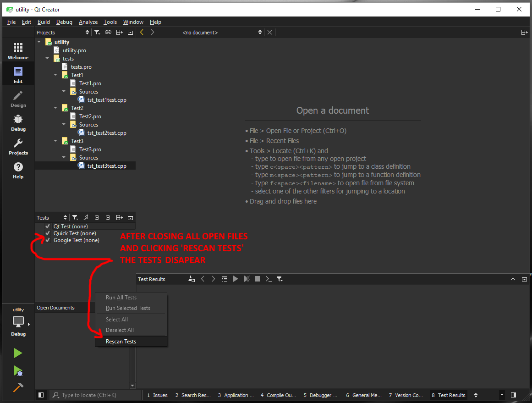Screen dimensions: 532x403
Task: Run all tests from Test Results toolbar
Action: click(x=236, y=279)
